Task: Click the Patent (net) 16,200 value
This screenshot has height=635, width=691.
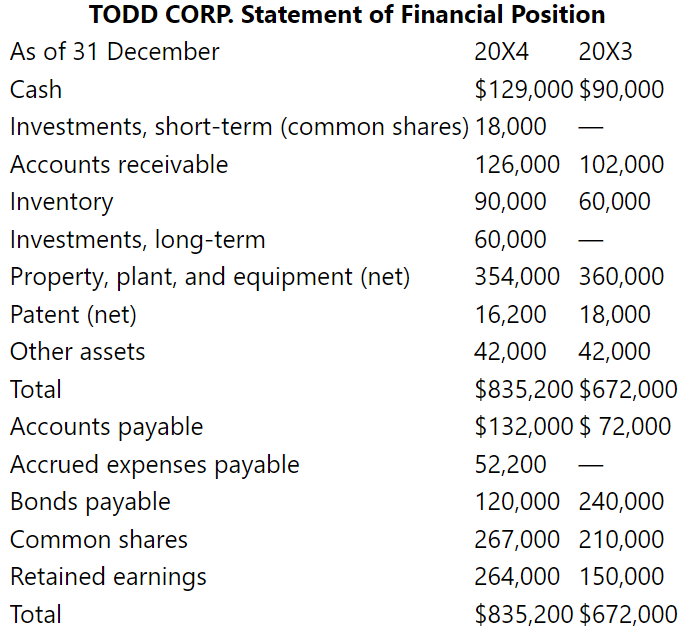Action: 511,315
